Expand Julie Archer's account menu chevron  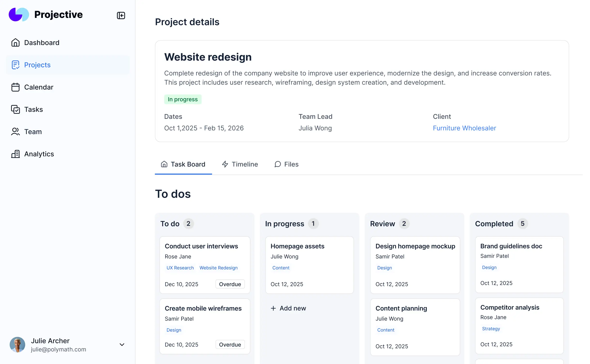(x=122, y=345)
